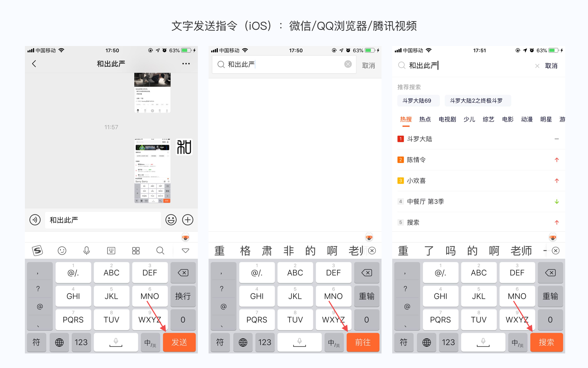Screen dimensions: 588x368
Task: Tap the globe key on Tencent Video keyboard
Action: (426, 342)
